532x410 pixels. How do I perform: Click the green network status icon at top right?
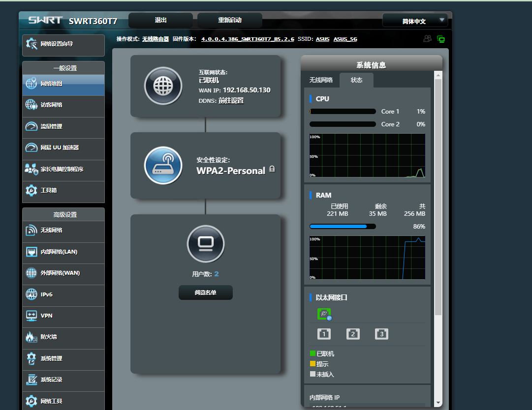440,39
